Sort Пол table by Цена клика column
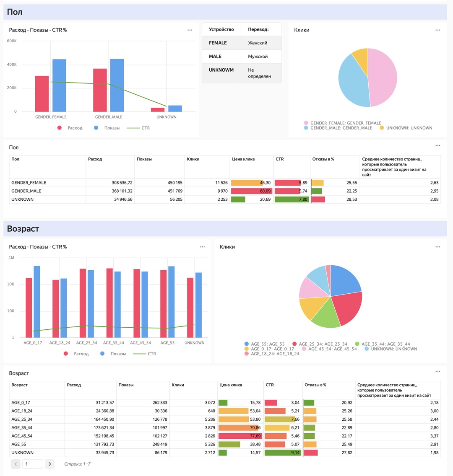The image size is (453, 476). coord(243,159)
